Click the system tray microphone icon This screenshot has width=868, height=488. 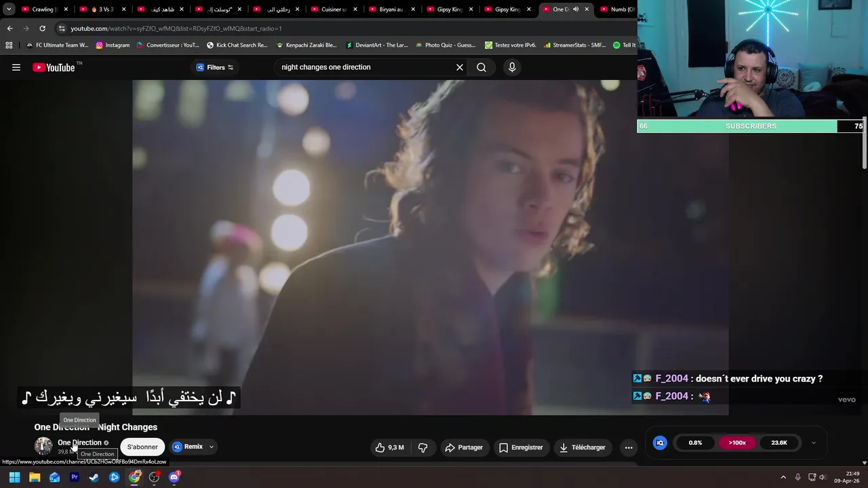[x=797, y=477]
